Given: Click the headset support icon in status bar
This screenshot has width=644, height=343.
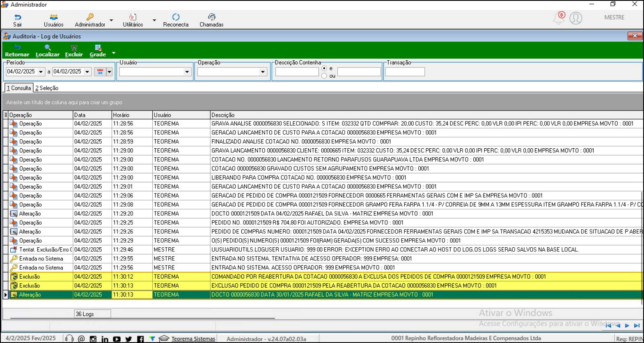Looking at the screenshot, I should click(69, 338).
